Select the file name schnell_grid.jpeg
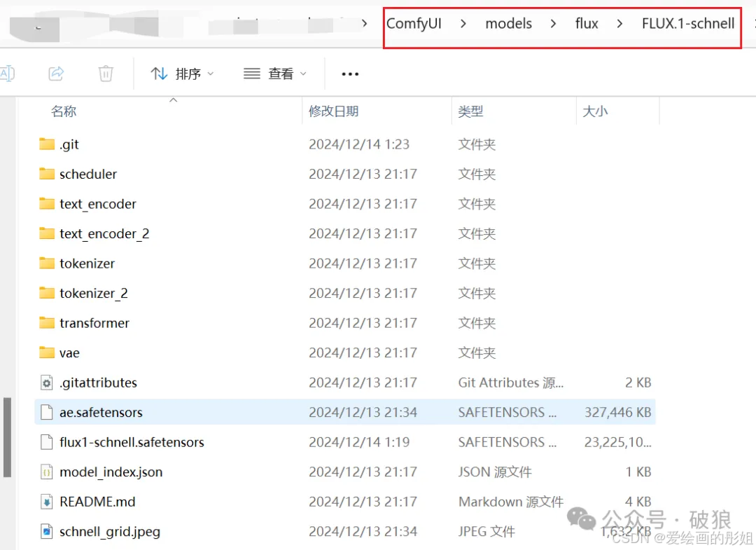The width and height of the screenshot is (756, 550). pos(110,532)
